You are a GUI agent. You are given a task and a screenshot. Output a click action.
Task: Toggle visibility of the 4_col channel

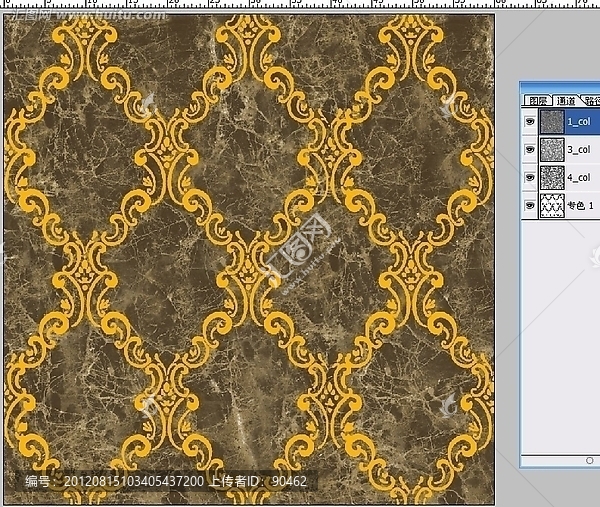pos(530,178)
